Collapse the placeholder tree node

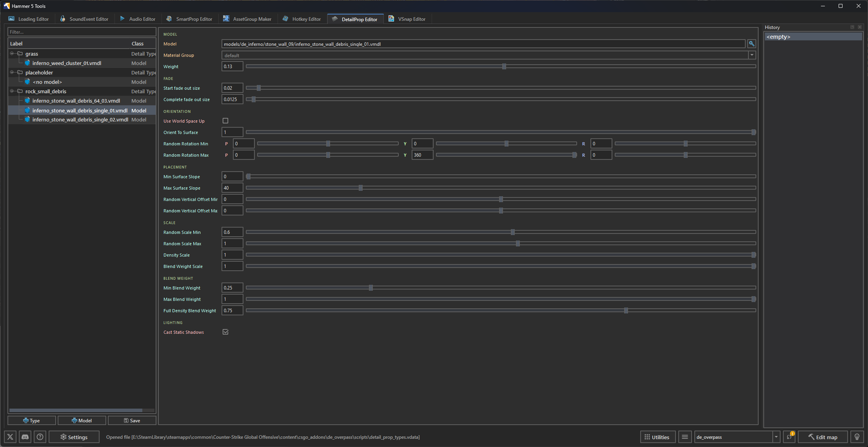coord(12,72)
